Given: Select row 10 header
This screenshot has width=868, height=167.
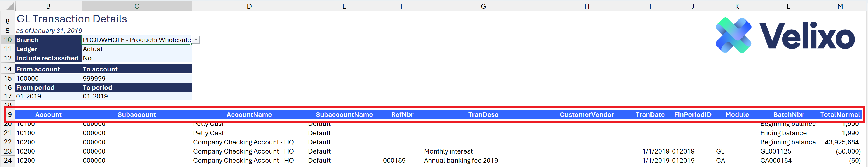Looking at the screenshot, I should coord(8,40).
